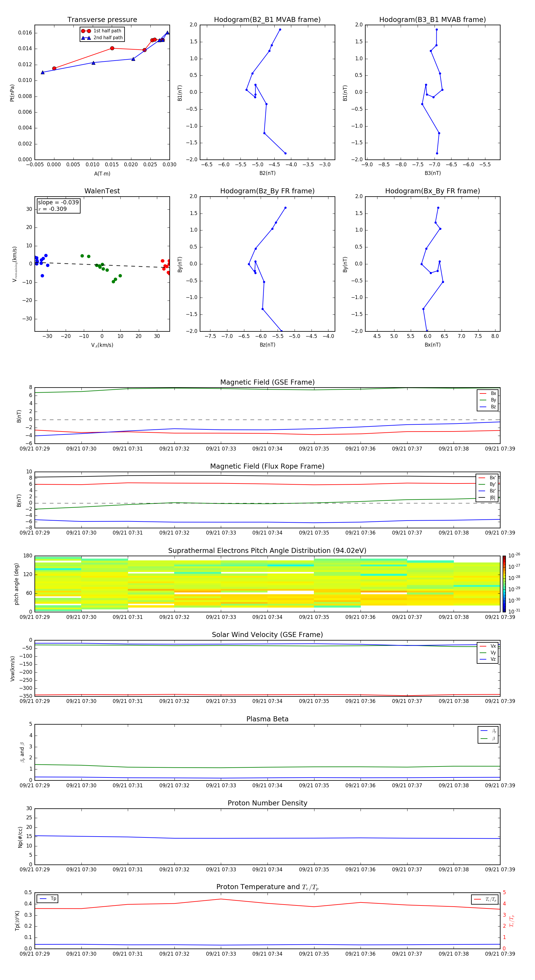Click the 'A(T·m)' x-axis label

[102, 173]
